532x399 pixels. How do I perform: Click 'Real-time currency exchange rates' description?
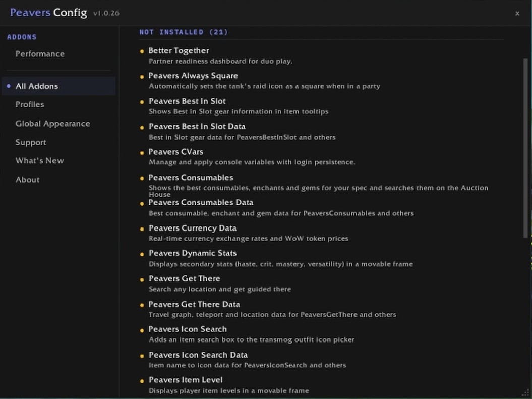tap(249, 239)
